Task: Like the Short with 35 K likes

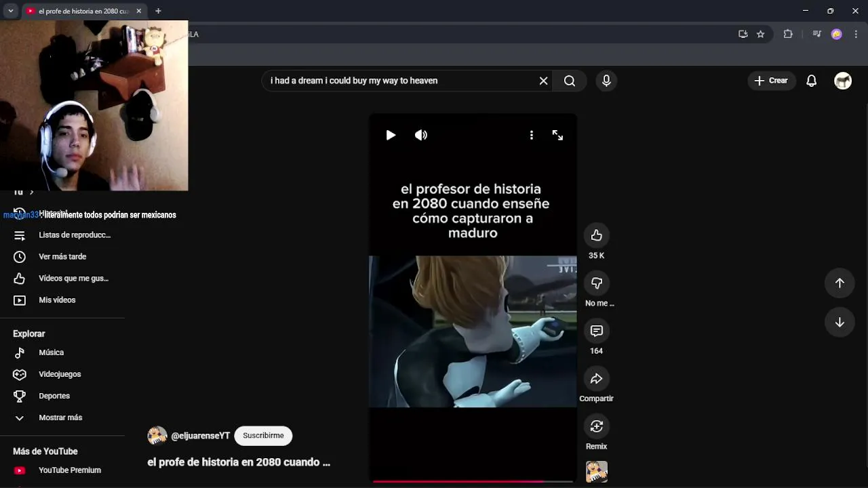Action: click(597, 235)
